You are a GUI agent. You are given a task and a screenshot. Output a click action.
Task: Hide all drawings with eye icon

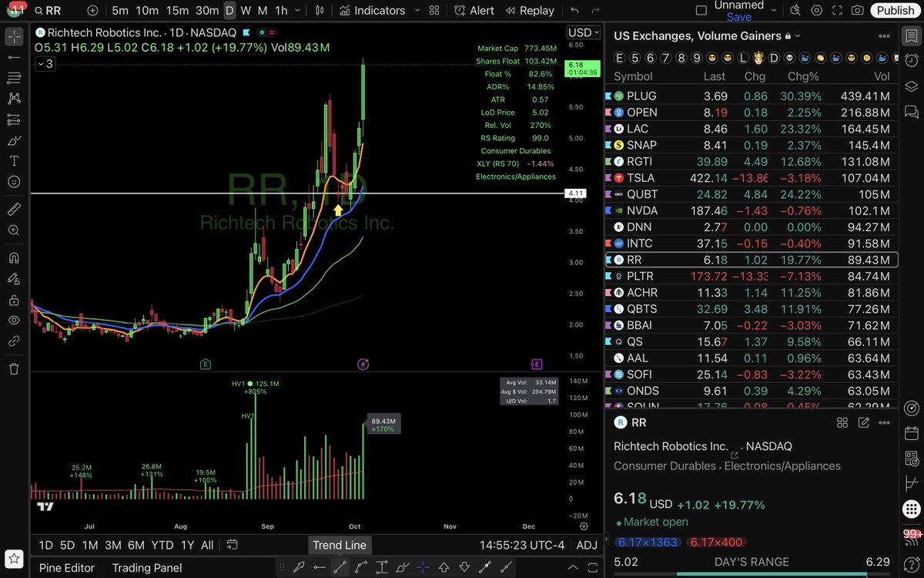tap(14, 321)
